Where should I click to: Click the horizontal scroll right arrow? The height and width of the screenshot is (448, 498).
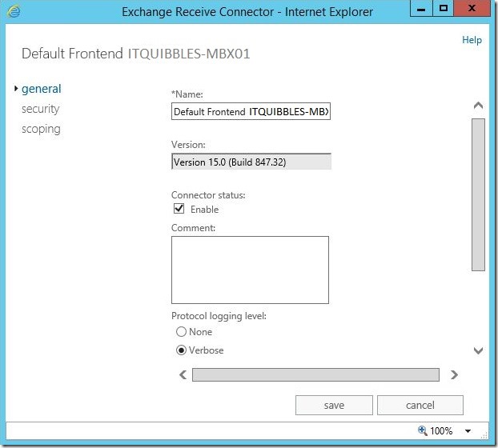pyautogui.click(x=454, y=374)
